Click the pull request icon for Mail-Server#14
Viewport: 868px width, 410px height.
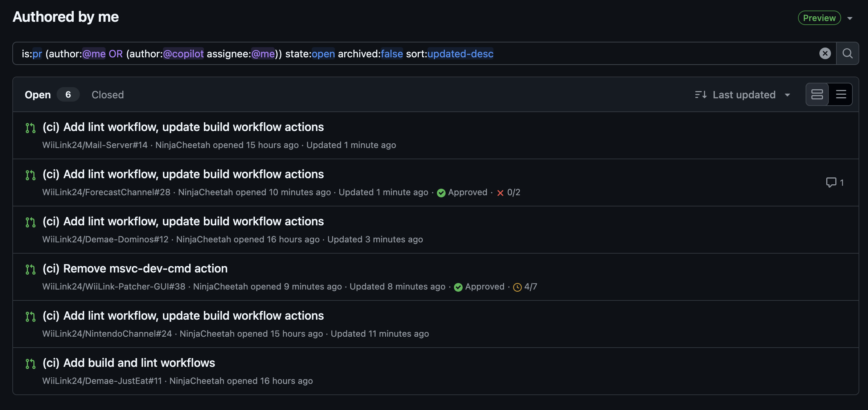pos(30,128)
